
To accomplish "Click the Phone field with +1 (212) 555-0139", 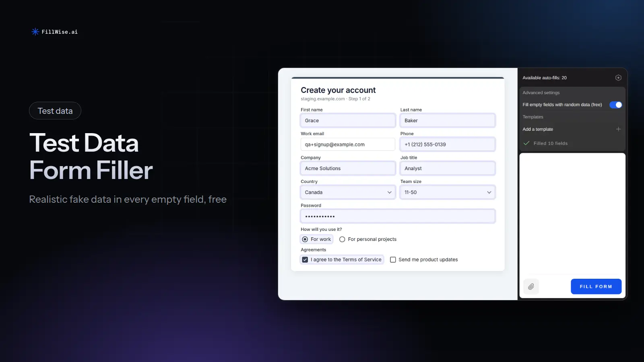I will tap(448, 144).
